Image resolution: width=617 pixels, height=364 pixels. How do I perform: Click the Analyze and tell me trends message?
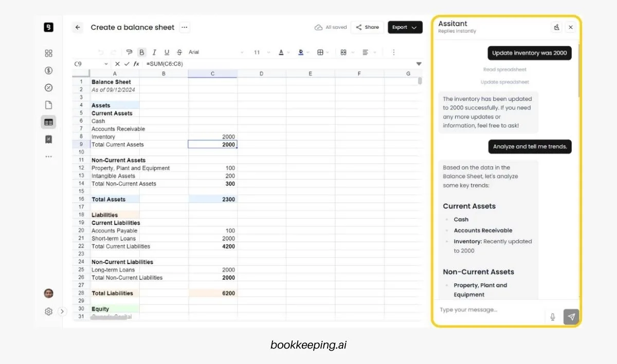point(530,147)
